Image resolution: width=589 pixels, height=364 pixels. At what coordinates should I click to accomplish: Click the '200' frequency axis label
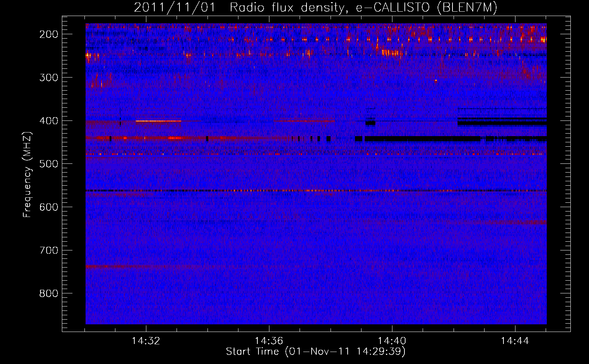48,34
